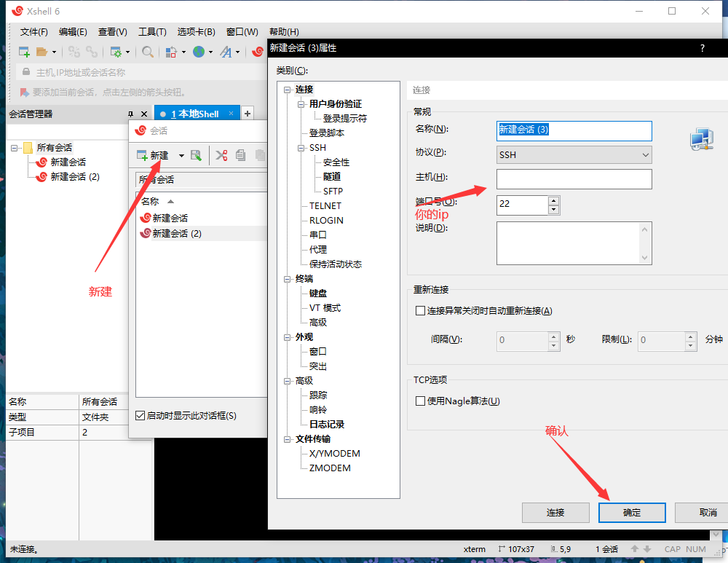Click the 新建 button in sessions dialog
The image size is (728, 563).
(x=153, y=155)
